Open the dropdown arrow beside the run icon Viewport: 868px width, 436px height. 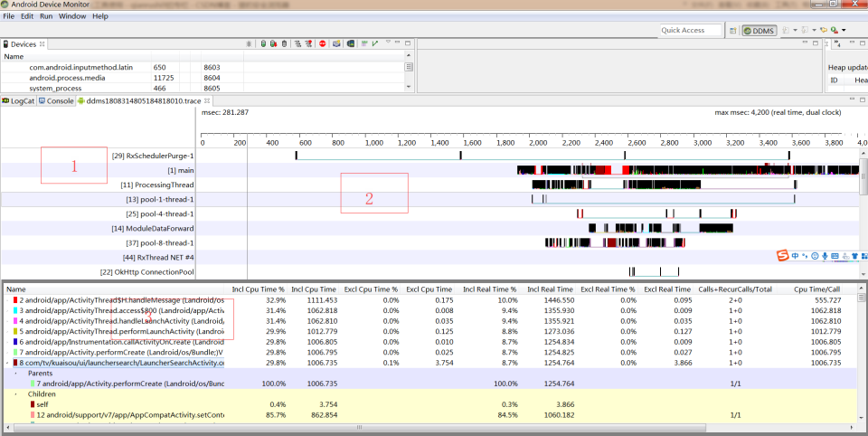coord(844,31)
